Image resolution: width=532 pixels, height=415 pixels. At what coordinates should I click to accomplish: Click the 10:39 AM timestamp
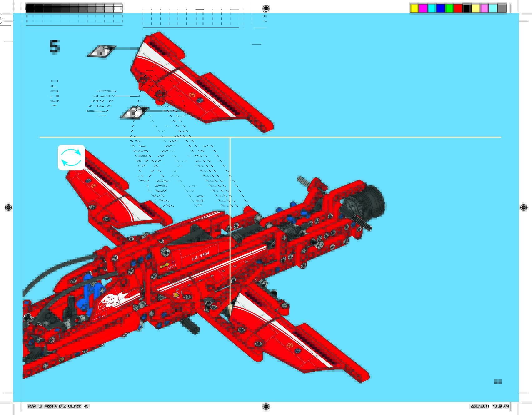pos(500,406)
